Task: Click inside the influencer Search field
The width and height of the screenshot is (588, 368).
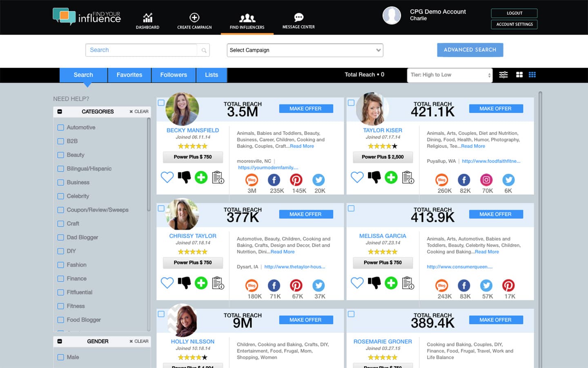Action: (141, 50)
